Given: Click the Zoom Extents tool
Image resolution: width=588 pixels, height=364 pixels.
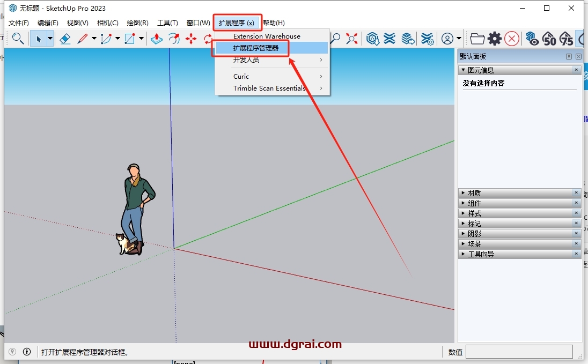Looking at the screenshot, I should [x=351, y=39].
